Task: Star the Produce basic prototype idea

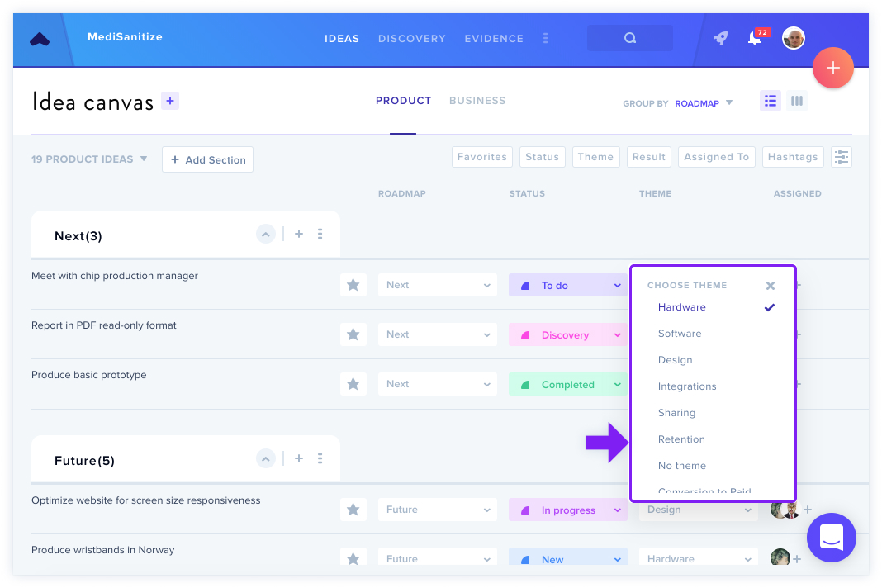Action: (x=353, y=384)
